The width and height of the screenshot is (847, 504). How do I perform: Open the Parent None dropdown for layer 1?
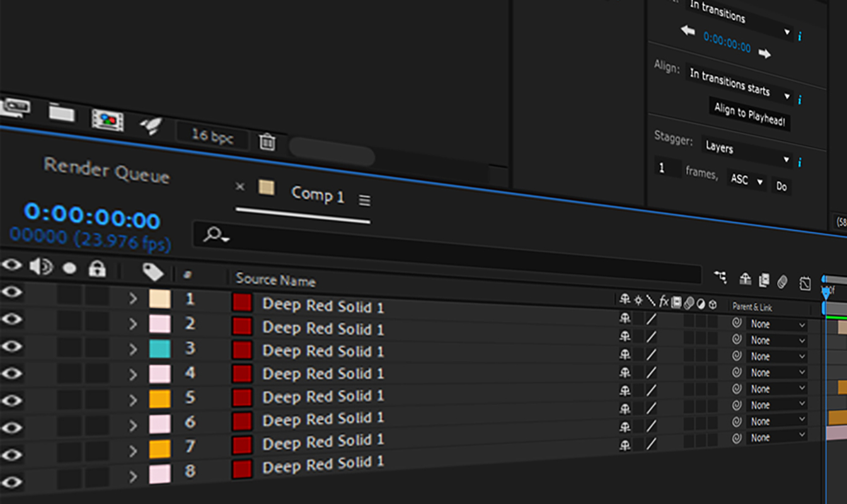tap(776, 324)
